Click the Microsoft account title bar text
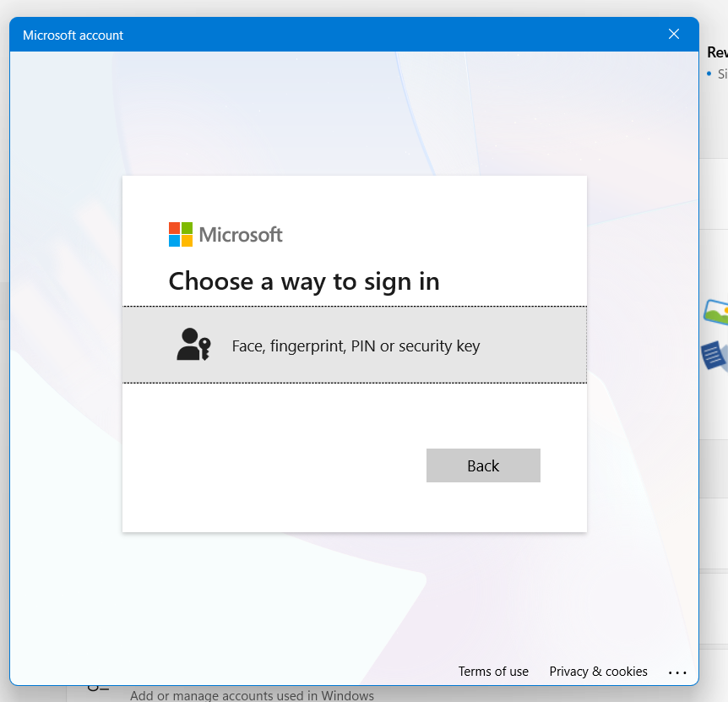This screenshot has width=728, height=702. pos(73,35)
